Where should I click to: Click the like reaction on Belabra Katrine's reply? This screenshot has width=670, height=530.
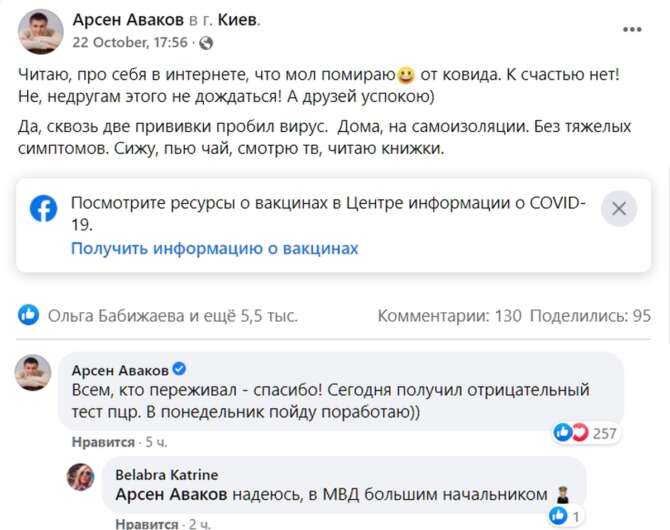click(x=558, y=515)
